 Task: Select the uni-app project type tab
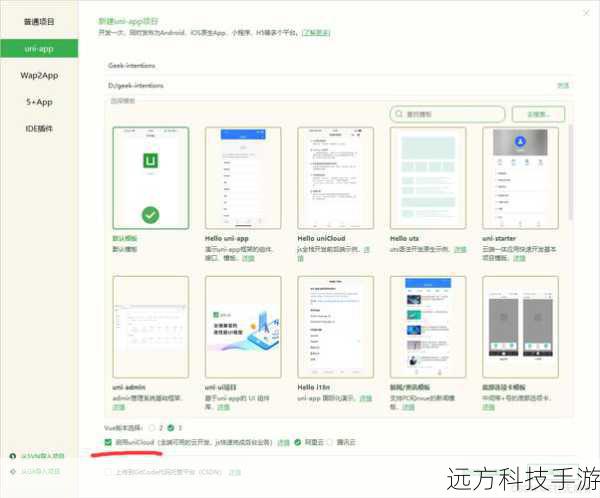click(x=39, y=49)
